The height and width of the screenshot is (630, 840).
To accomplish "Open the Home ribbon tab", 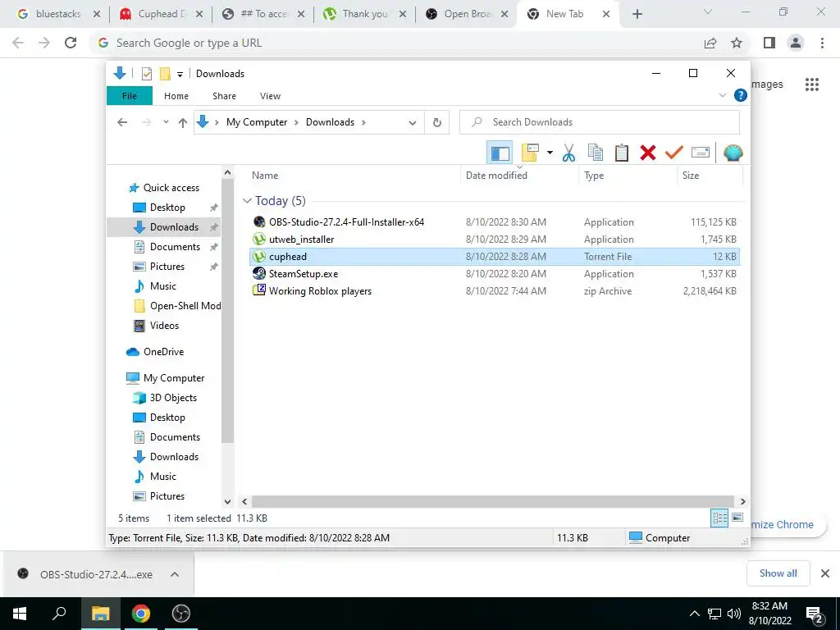I will 176,96.
